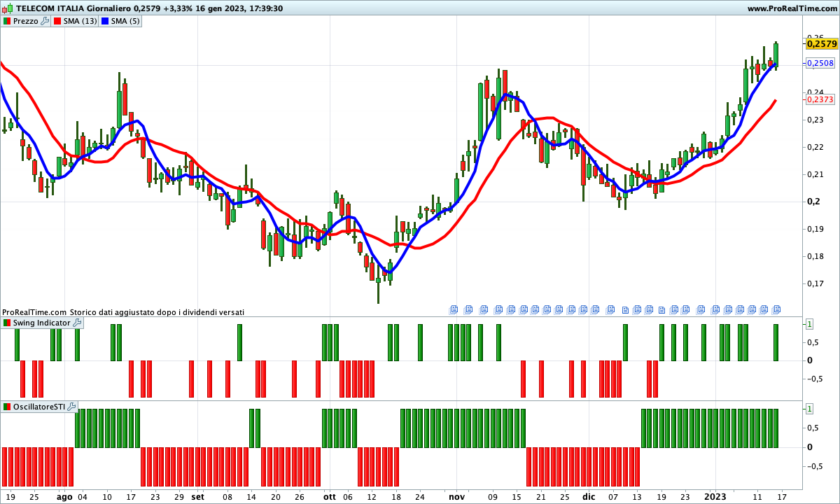Click the 0,22 price axis value
The height and width of the screenshot is (504, 840).
coord(816,147)
